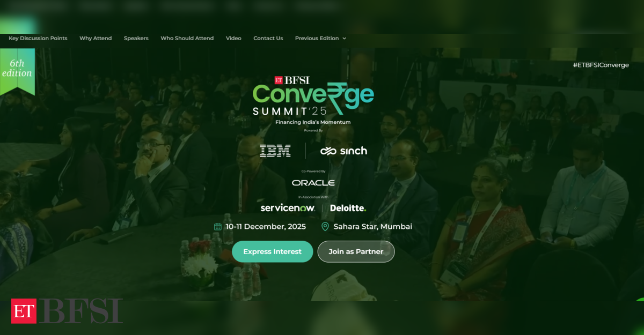
Task: Click the calendar icon beside event date
Action: click(218, 227)
